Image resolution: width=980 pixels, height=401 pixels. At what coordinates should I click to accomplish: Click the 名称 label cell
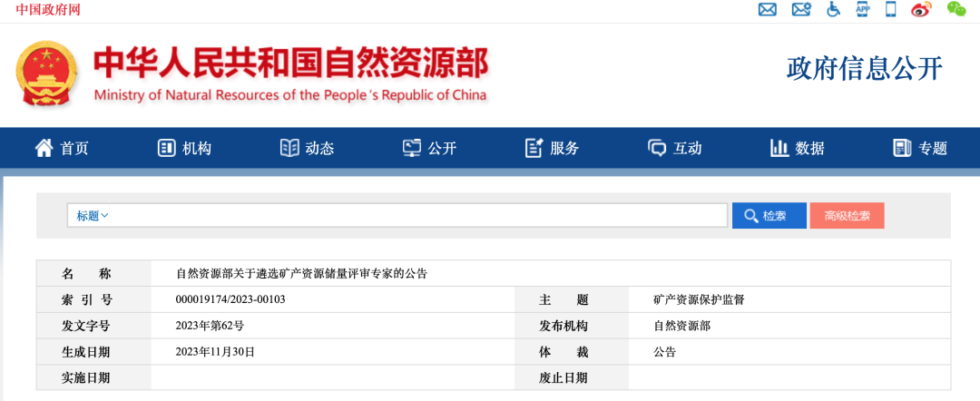93,274
